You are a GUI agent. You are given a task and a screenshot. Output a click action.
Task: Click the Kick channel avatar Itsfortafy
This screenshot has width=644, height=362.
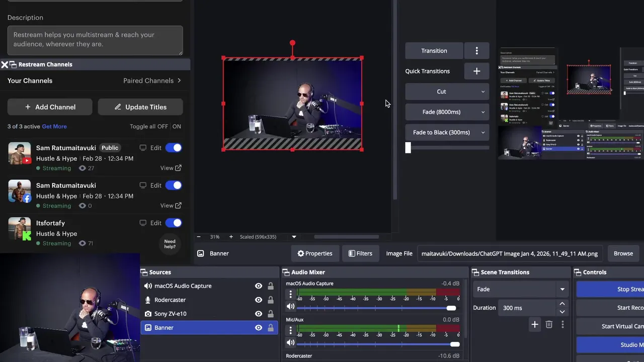click(20, 229)
